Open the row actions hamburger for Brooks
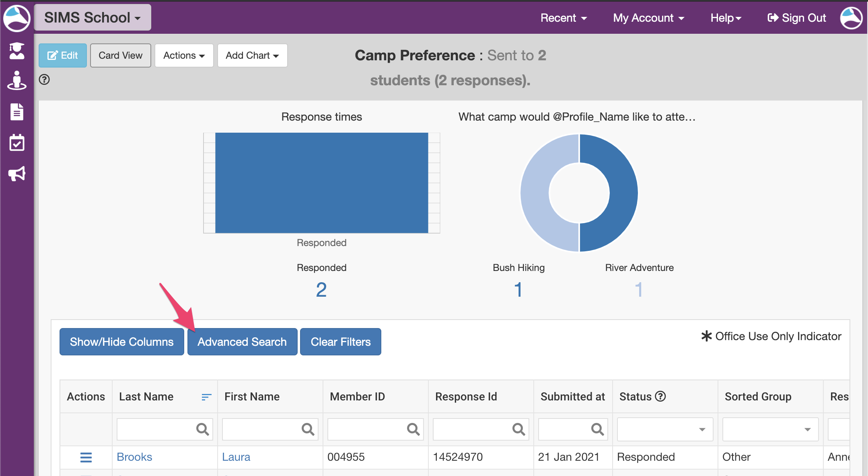The width and height of the screenshot is (868, 476). [x=86, y=457]
